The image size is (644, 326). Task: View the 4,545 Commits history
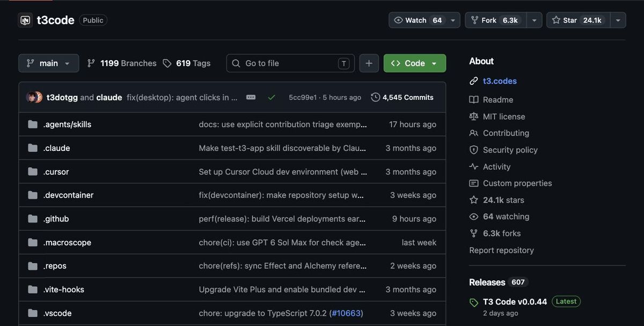402,97
